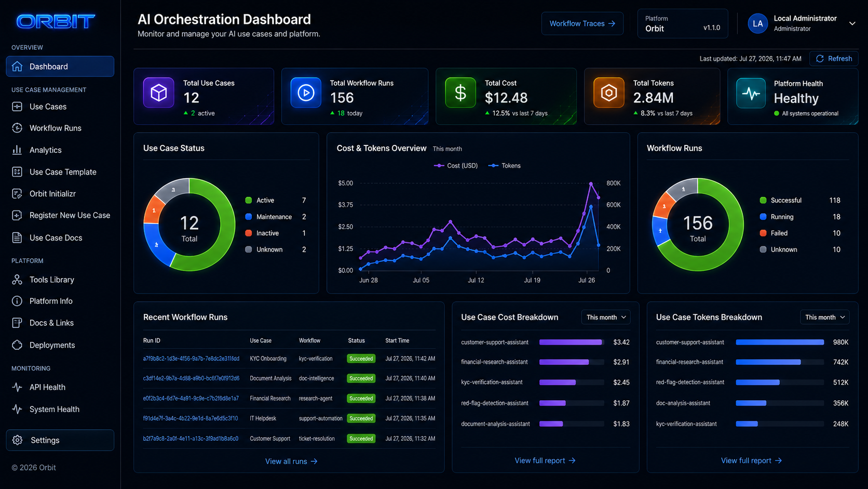Click the Succeeded badge for IT Helpdesk
The image size is (868, 489).
(361, 418)
